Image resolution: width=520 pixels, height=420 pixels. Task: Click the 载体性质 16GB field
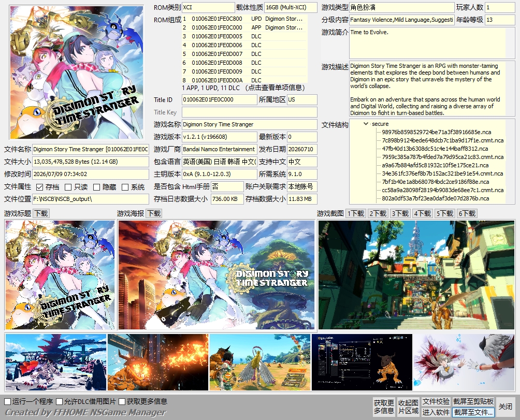point(291,7)
